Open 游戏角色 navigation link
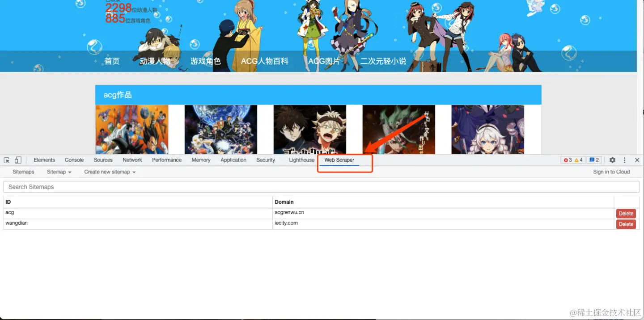Screen dimensions: 644x320 206,61
